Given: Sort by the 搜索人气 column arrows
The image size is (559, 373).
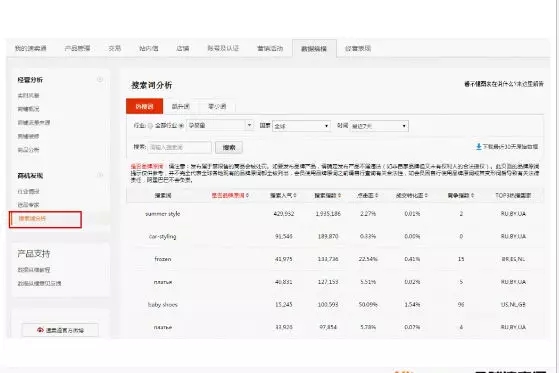Looking at the screenshot, I should [295, 195].
